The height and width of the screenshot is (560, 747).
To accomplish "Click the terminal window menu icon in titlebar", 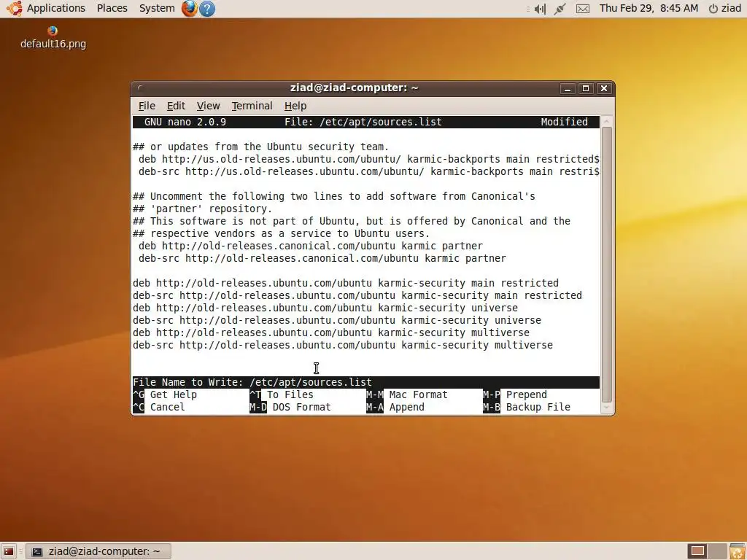I will tap(139, 88).
